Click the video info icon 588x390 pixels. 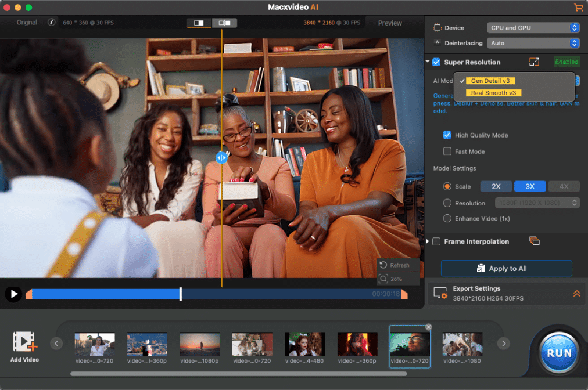tap(51, 22)
